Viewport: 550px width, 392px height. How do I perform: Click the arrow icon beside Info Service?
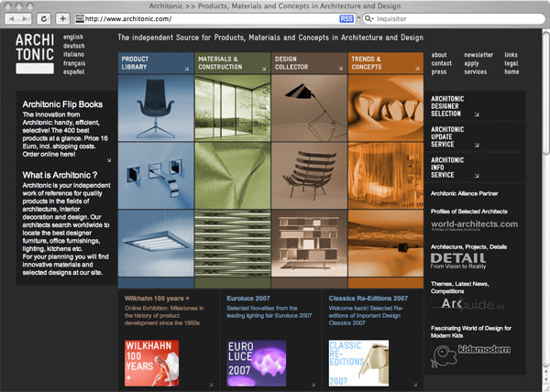pos(477,176)
